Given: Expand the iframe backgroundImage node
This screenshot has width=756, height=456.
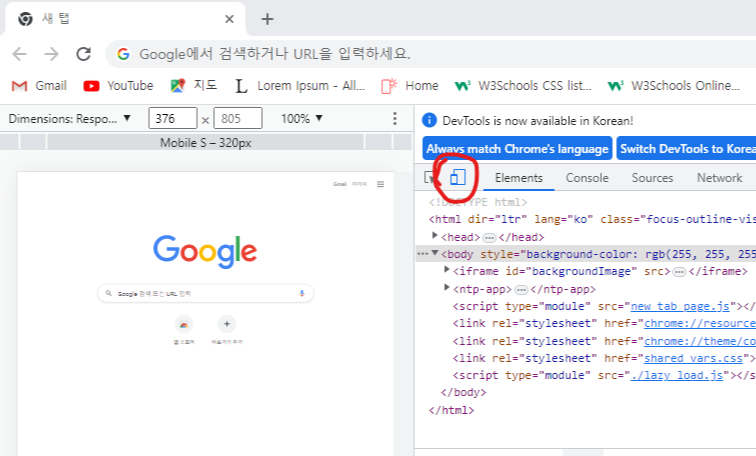Looking at the screenshot, I should tap(446, 270).
